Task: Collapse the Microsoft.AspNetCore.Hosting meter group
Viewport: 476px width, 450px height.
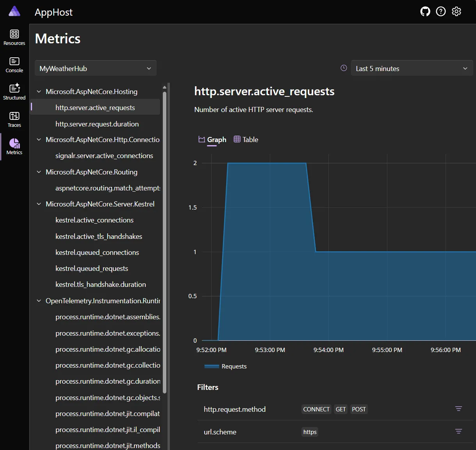Action: click(39, 91)
